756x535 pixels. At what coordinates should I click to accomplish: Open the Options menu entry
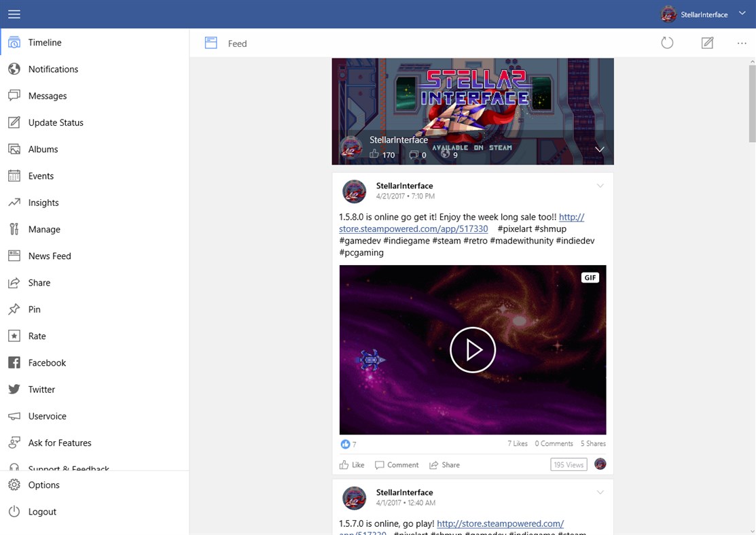44,485
